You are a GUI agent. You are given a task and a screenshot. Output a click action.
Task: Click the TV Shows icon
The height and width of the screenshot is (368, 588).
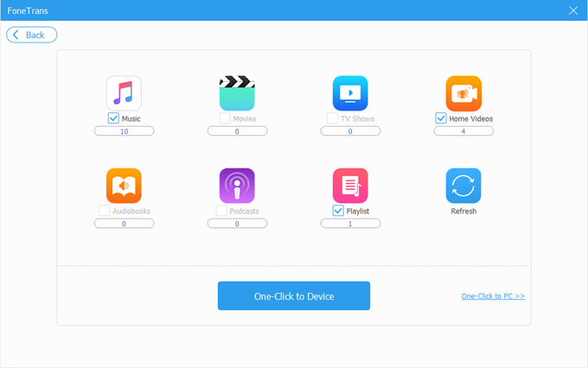tap(350, 92)
